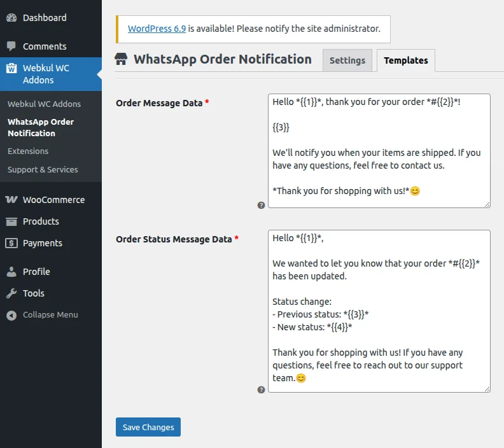Click the standalone {{3}} placeholder line
Viewport: 504px width, 448px height.
click(x=281, y=127)
